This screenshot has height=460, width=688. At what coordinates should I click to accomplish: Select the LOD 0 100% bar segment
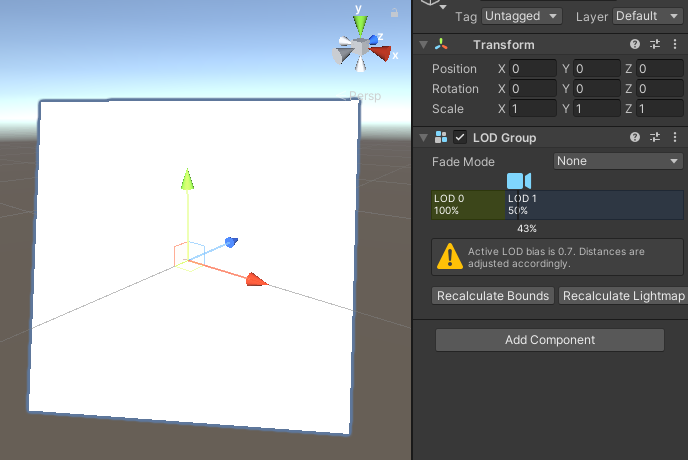click(x=468, y=205)
